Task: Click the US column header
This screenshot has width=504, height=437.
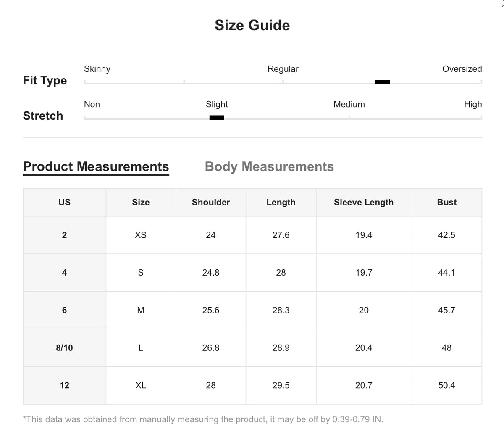Action: [x=64, y=202]
